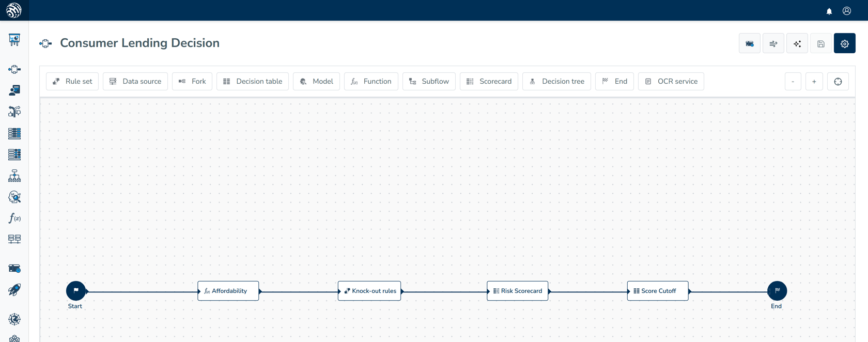Click the floppy-disk save button
This screenshot has width=868, height=342.
pos(821,43)
